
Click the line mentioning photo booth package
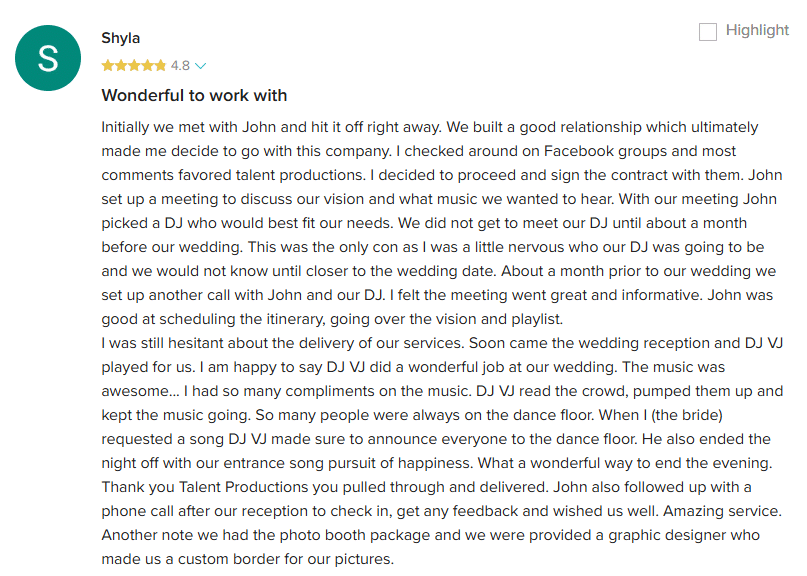tap(430, 535)
